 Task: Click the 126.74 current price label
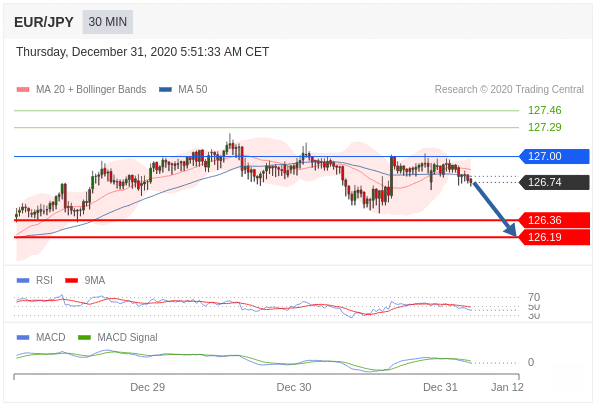(x=554, y=182)
